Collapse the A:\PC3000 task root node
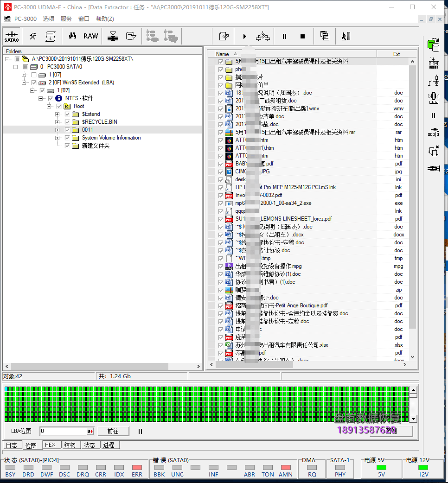Viewport: 448px width, 483px height. 7,59
